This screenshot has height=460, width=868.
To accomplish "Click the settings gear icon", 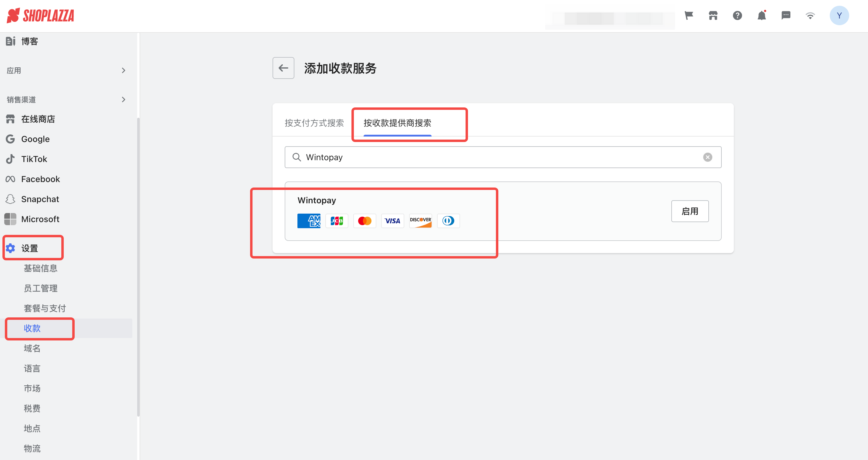I will pos(10,248).
